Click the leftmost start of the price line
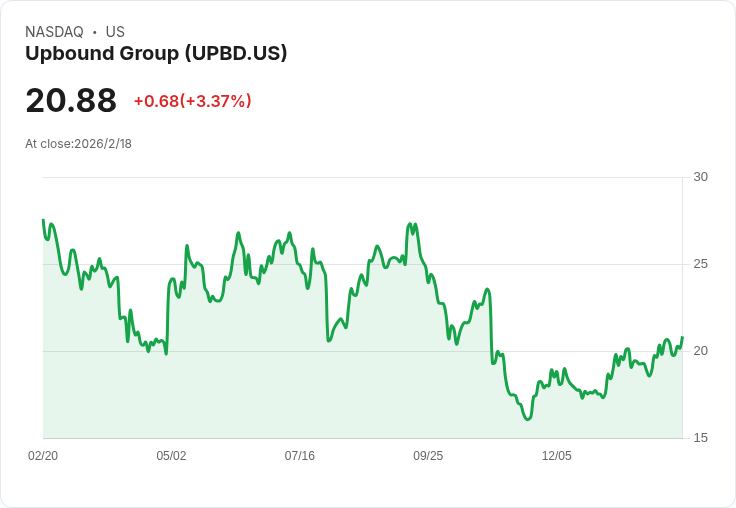The height and width of the screenshot is (508, 736). coord(43,220)
